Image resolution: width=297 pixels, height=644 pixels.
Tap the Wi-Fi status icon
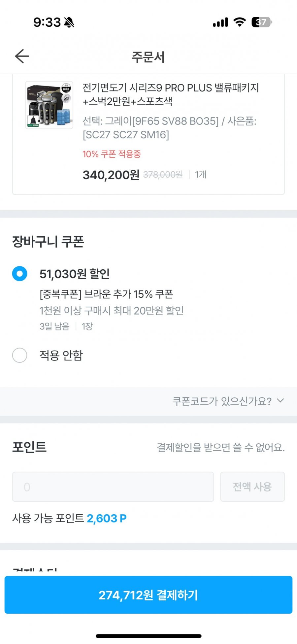point(239,22)
